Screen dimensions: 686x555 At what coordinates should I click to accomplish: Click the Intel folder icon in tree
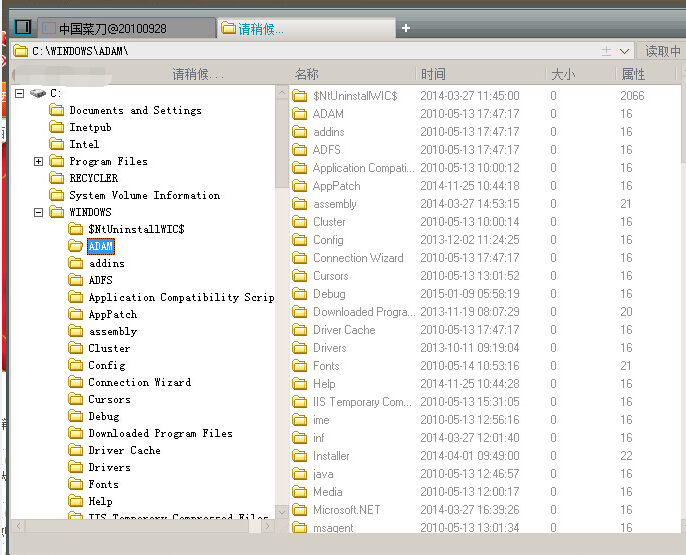tap(56, 144)
